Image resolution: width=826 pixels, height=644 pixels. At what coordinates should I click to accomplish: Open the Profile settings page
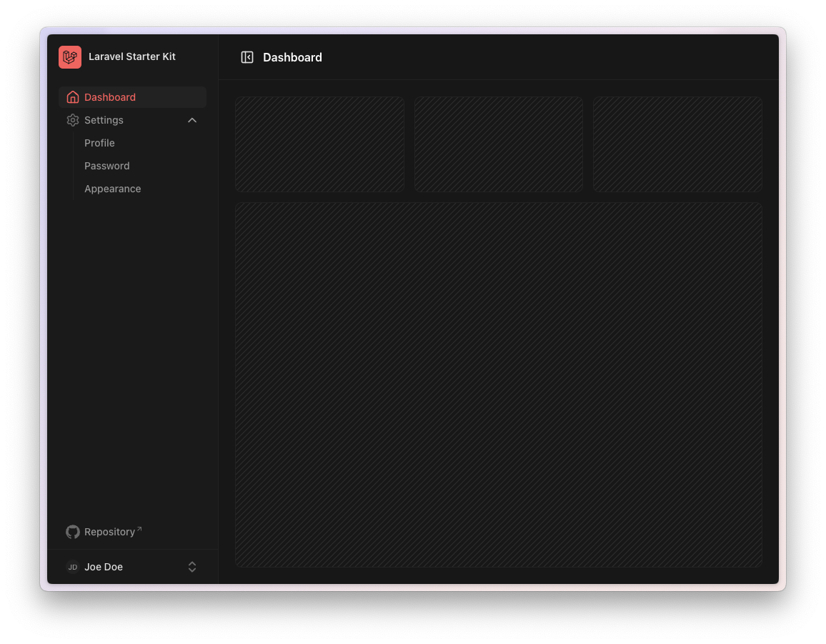point(99,143)
